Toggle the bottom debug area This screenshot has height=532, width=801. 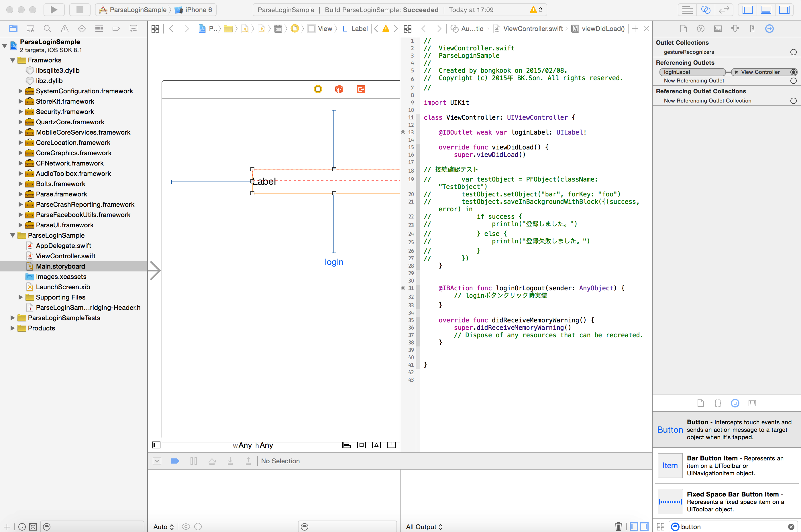coord(766,9)
